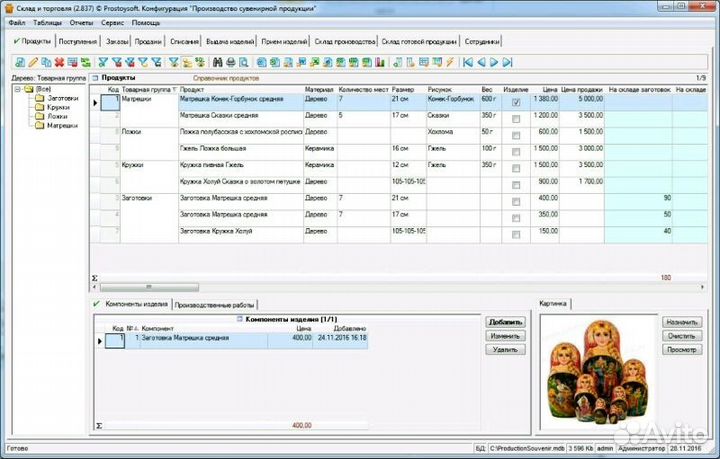Click the first funnel filter icon
Screen dimensions: 720x459
tap(102, 63)
